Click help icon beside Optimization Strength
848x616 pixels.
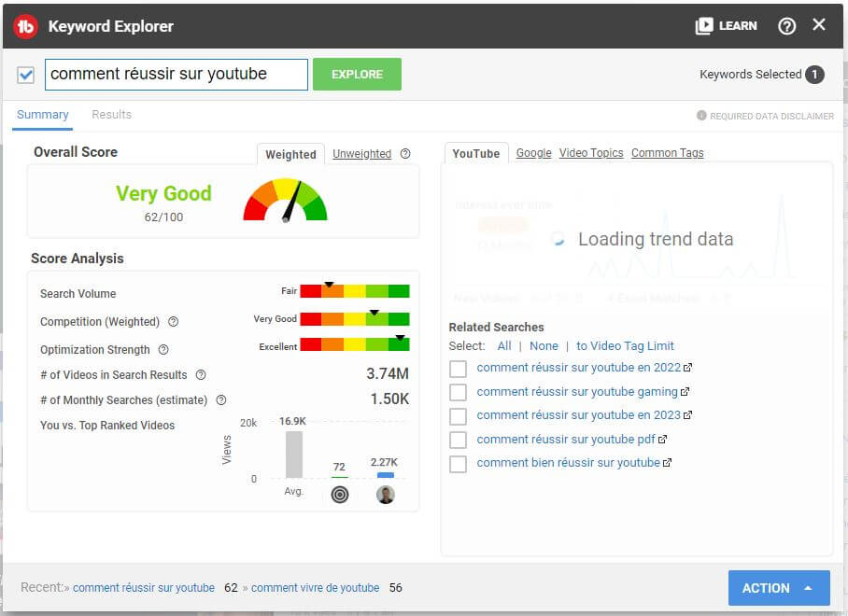coord(163,350)
